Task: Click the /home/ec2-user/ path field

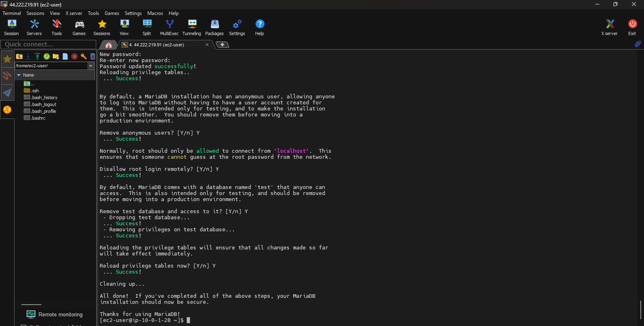Action: 51,66
